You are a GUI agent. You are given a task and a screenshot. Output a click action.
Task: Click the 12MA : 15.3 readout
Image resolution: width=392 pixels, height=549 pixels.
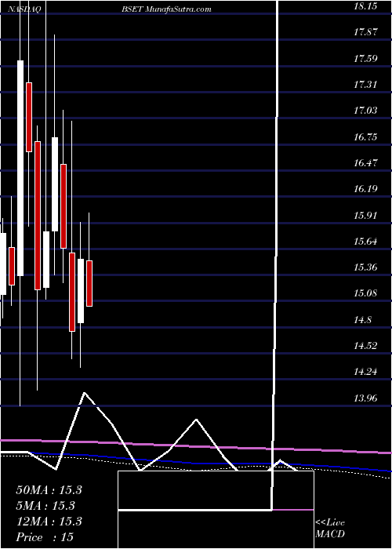49,522
